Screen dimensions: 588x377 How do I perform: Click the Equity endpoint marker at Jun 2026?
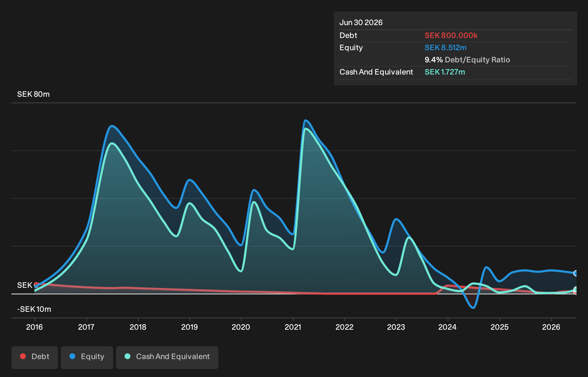pyautogui.click(x=576, y=273)
